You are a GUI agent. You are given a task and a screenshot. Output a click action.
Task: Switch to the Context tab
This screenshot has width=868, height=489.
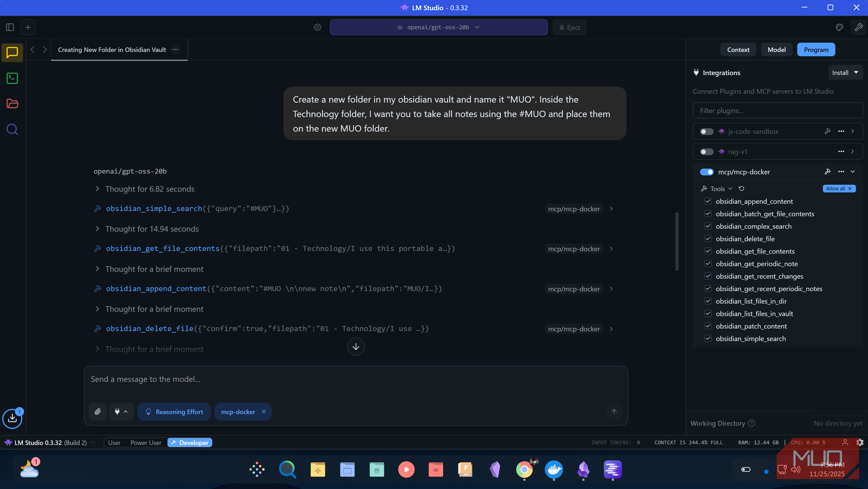coord(738,49)
